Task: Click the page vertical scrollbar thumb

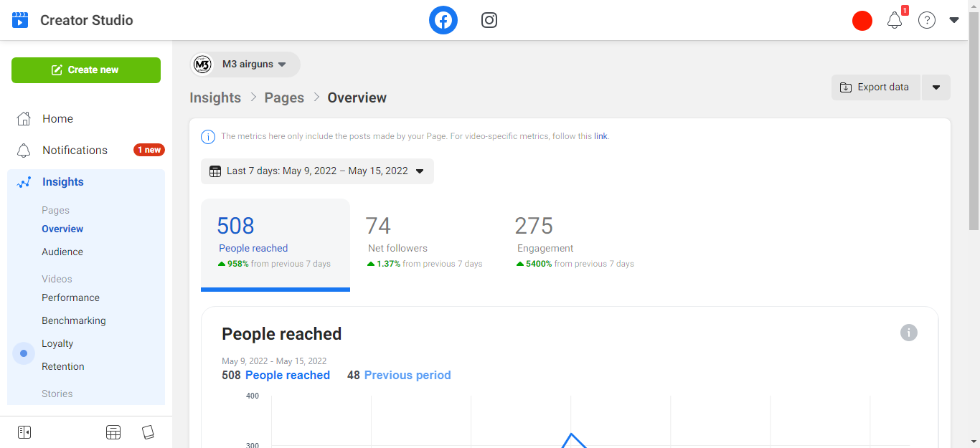Action: [974, 122]
